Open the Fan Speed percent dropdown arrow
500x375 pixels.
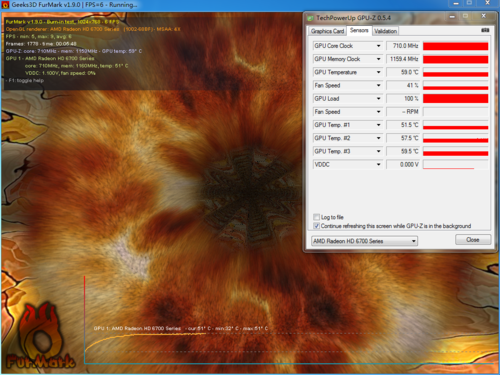point(378,85)
